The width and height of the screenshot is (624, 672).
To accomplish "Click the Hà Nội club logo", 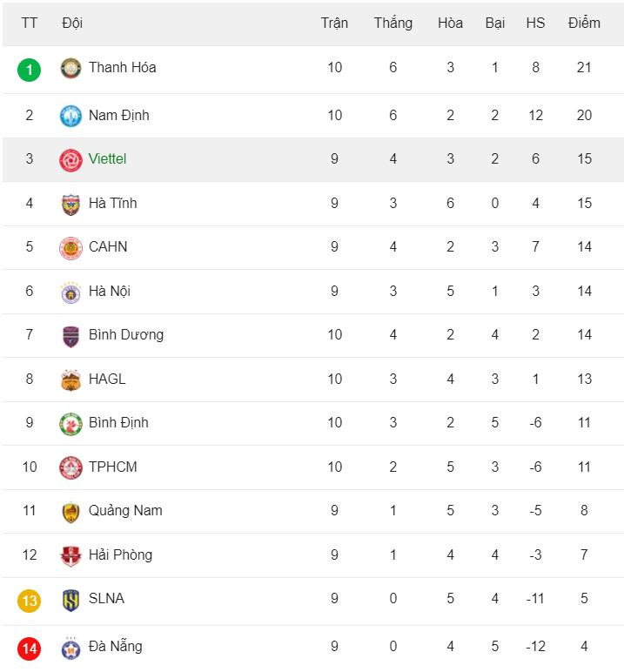I will pyautogui.click(x=70, y=292).
